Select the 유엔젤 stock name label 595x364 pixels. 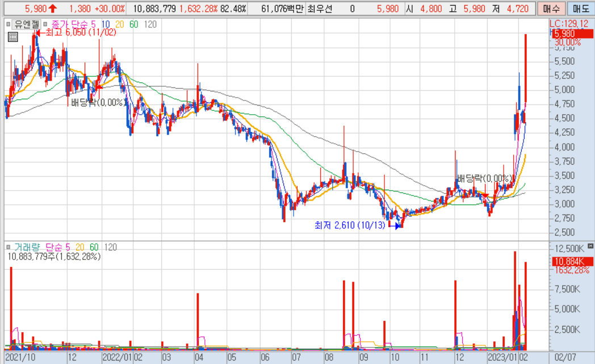tap(27, 24)
